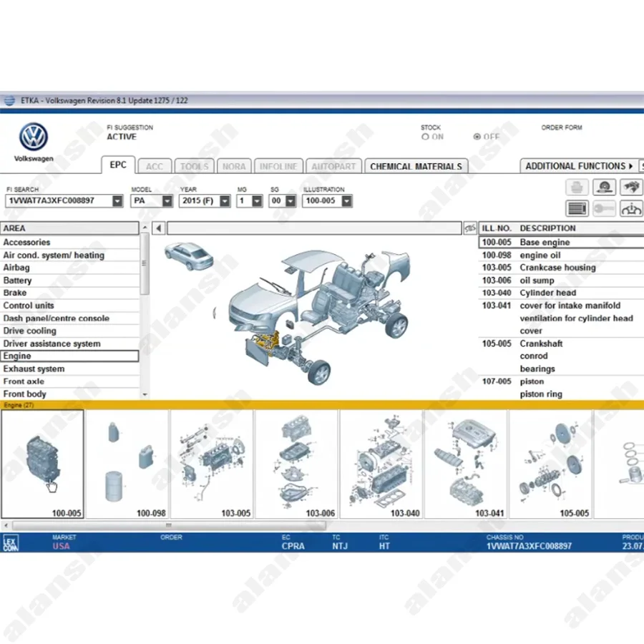Viewport: 644px width, 644px height.
Task: Click the ETKA globe icon in the title bar
Action: 9,101
